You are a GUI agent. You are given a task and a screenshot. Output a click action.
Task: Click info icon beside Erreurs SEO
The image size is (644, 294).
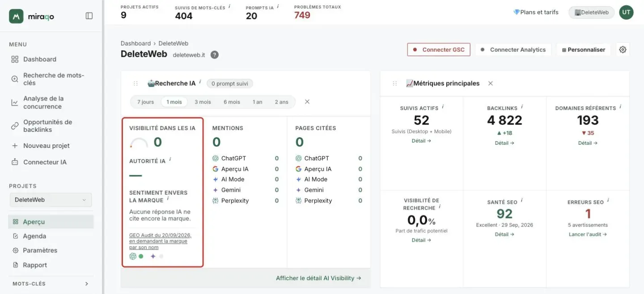click(x=608, y=201)
